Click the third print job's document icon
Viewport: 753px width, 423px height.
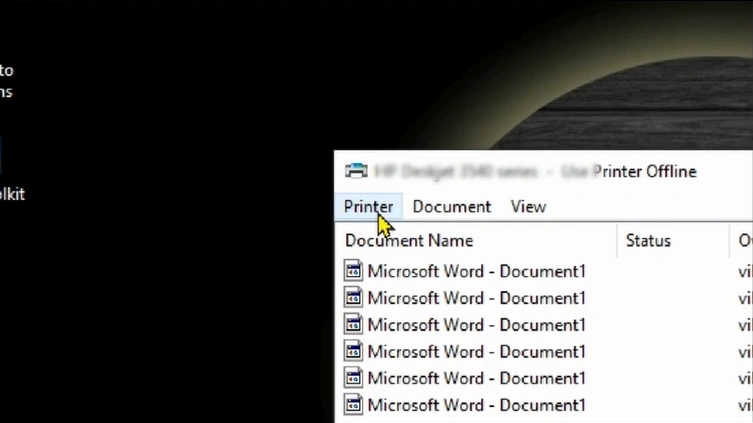tap(353, 325)
